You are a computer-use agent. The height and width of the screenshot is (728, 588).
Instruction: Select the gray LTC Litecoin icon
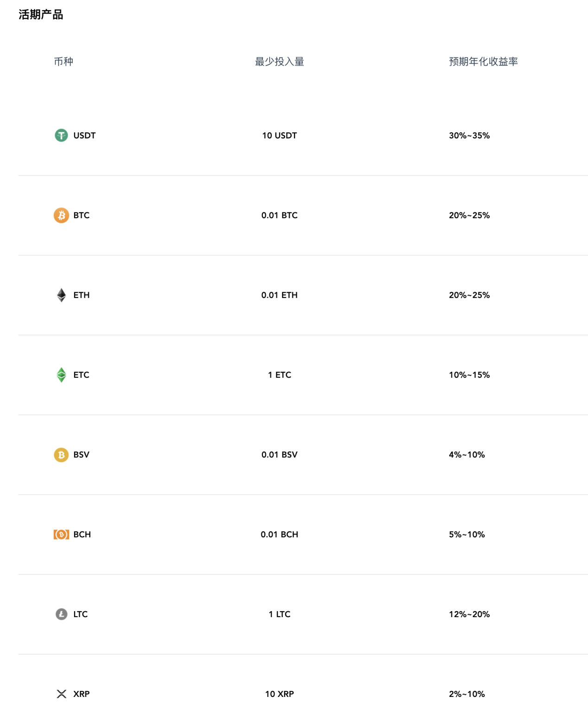[61, 614]
